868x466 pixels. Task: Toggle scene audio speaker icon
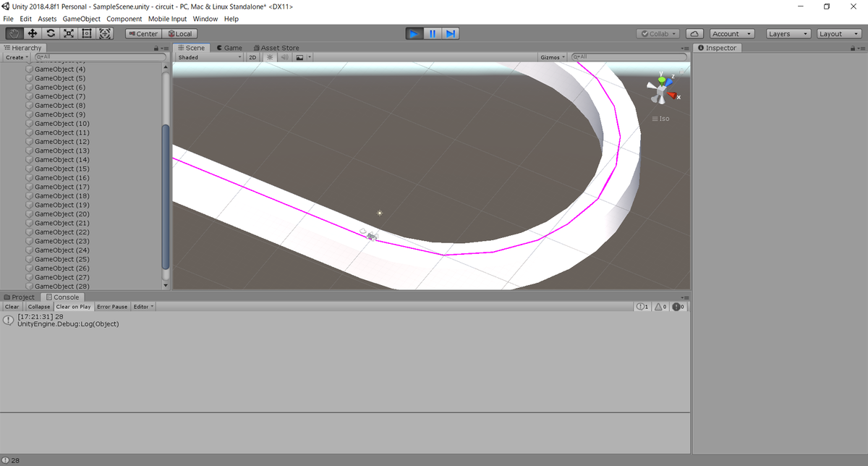(285, 56)
